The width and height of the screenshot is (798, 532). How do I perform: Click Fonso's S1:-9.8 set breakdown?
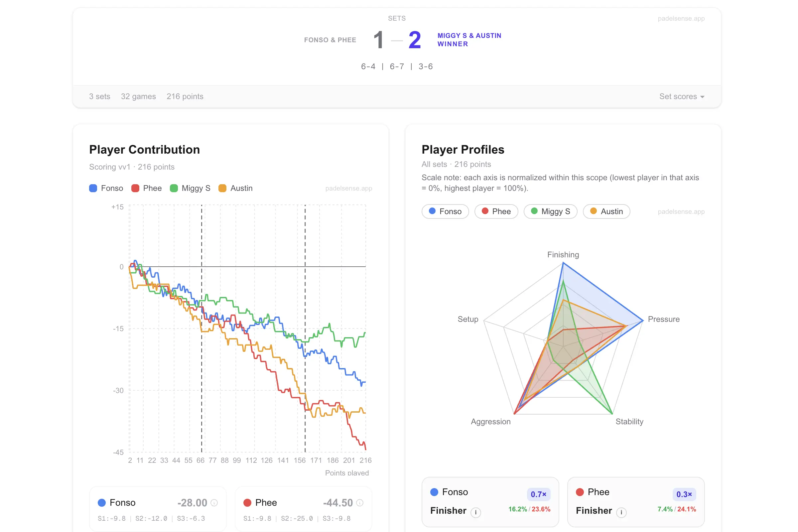(x=112, y=519)
